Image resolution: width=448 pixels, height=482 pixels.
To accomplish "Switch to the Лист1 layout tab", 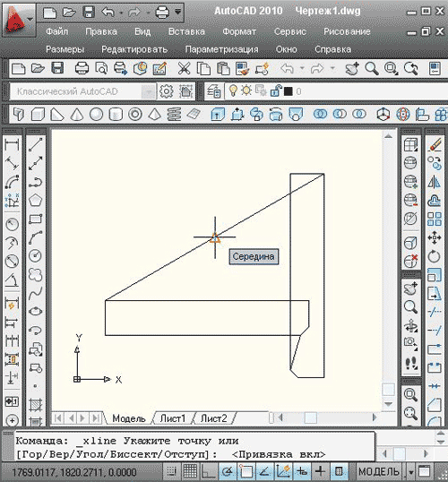I will (x=173, y=418).
